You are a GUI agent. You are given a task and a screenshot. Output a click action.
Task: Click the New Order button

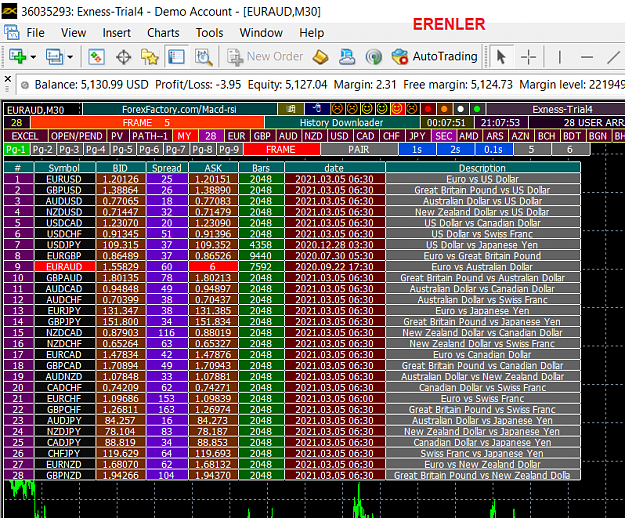click(265, 57)
